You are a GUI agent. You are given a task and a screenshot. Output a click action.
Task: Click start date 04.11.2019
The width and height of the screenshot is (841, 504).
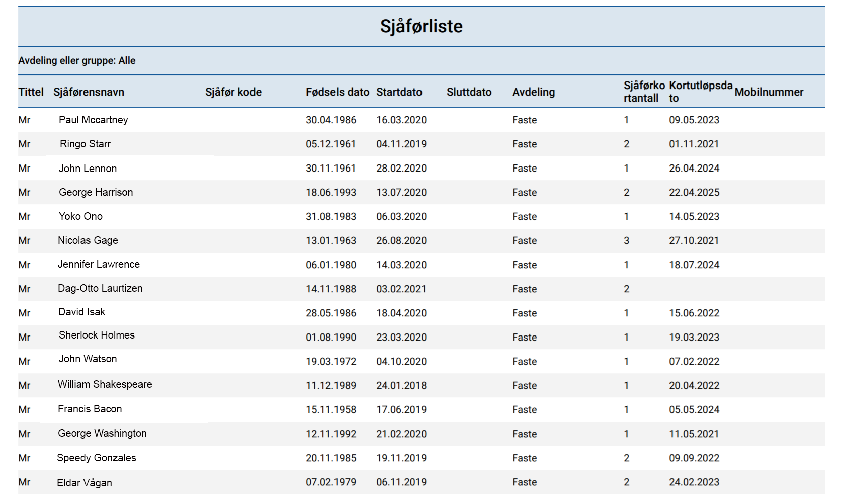(x=401, y=144)
